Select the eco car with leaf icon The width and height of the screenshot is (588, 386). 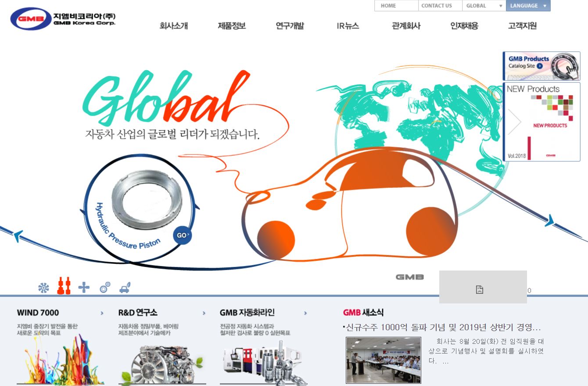click(125, 288)
